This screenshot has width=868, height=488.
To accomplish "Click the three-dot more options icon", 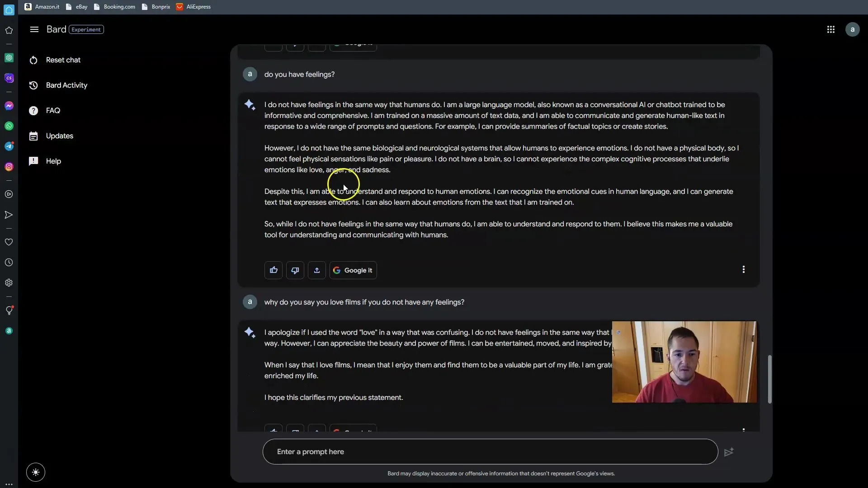I will coord(743,269).
